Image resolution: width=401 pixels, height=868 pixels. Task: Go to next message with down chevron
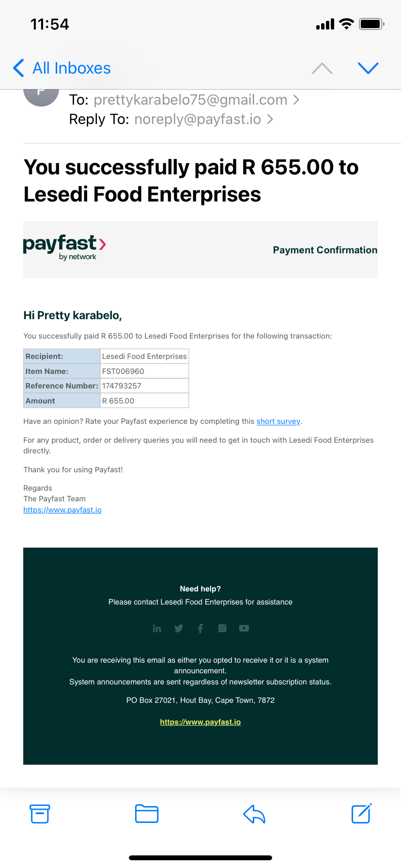[368, 68]
